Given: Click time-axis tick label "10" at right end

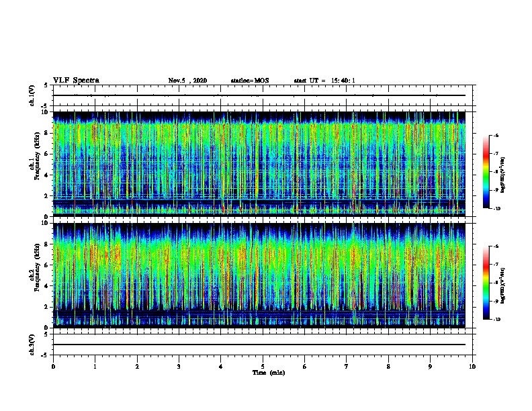Looking at the screenshot, I should tap(472, 367).
